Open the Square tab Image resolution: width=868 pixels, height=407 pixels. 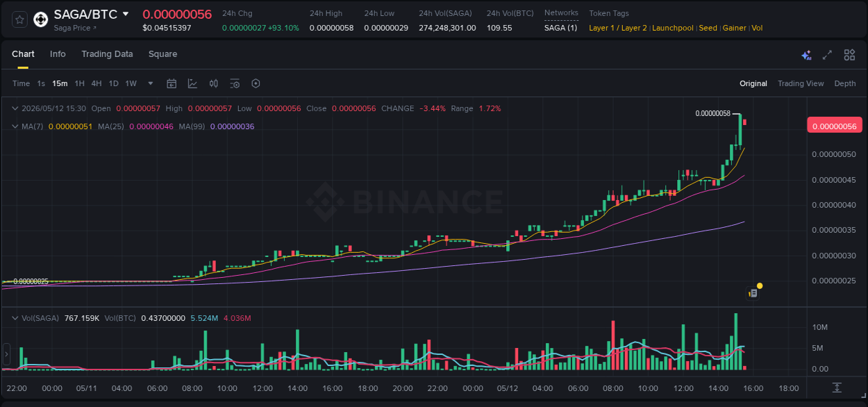coord(162,54)
